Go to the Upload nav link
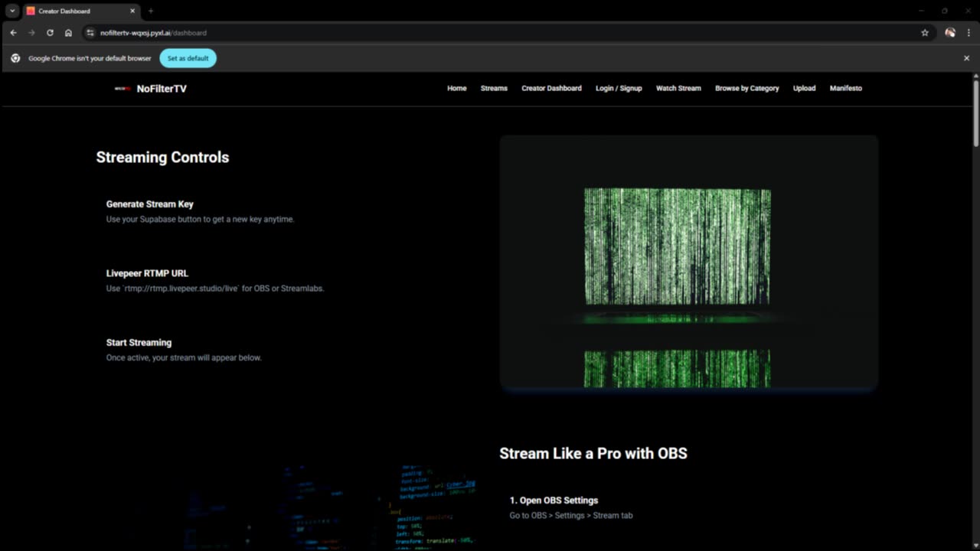Viewport: 980px width, 551px height. [804, 88]
